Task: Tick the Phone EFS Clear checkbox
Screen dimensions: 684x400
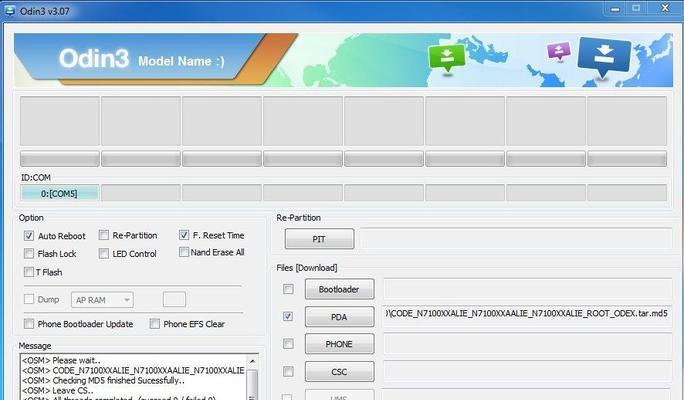Action: tap(154, 324)
